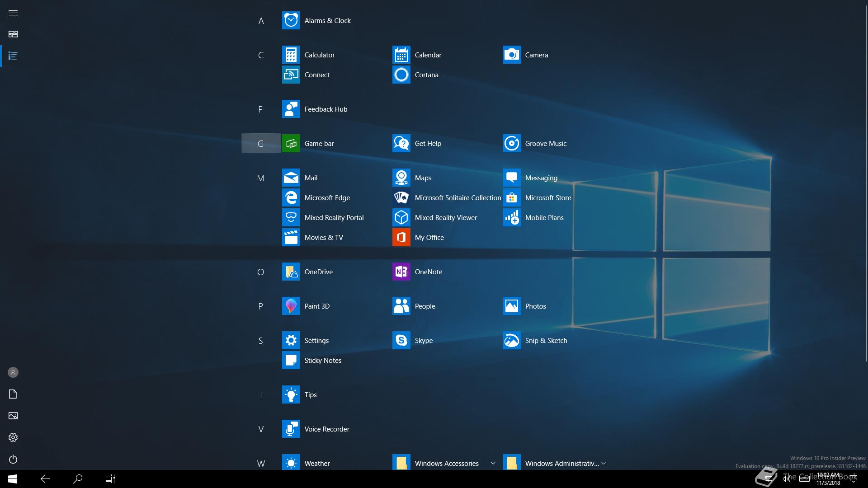Image resolution: width=868 pixels, height=488 pixels.
Task: Launch the Photos app icon
Action: [x=511, y=306]
